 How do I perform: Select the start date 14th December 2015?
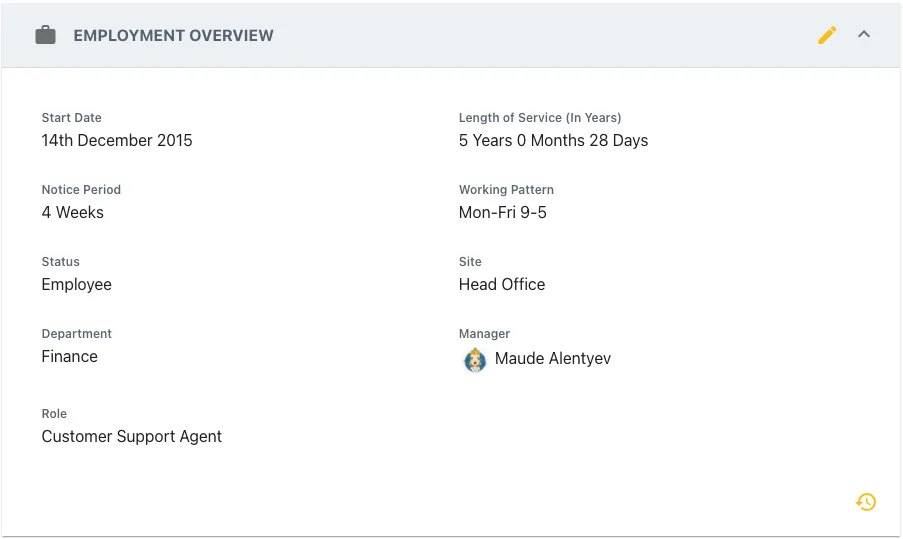pyautogui.click(x=117, y=141)
